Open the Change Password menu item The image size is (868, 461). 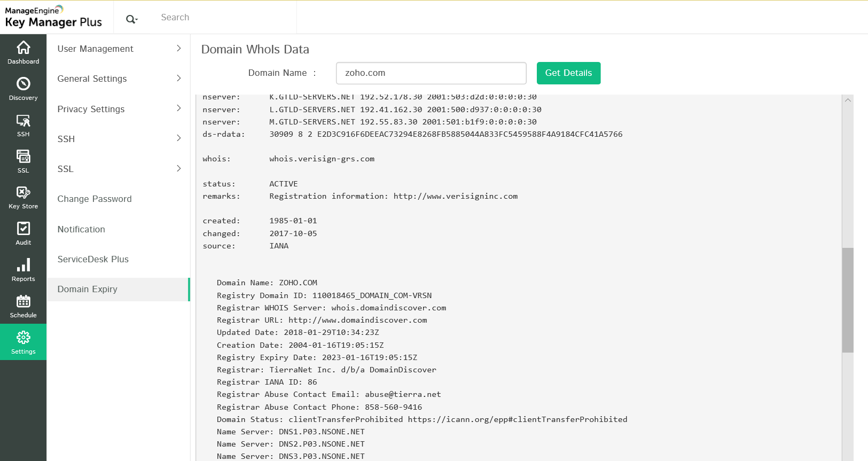pos(95,199)
